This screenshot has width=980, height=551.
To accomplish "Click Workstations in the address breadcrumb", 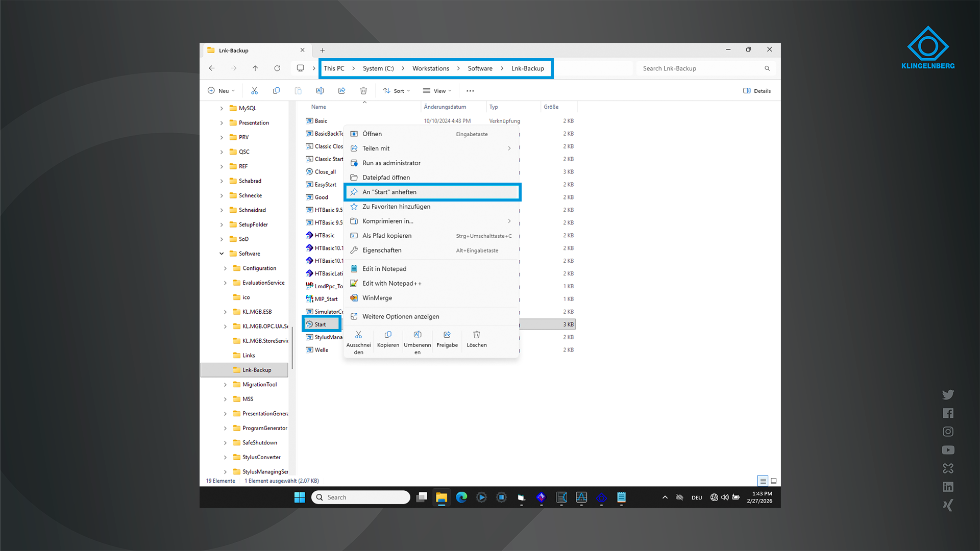I will pyautogui.click(x=431, y=68).
